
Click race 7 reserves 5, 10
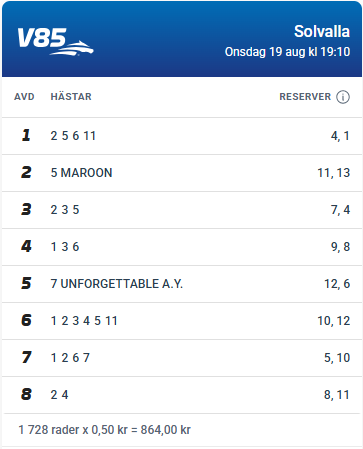[x=337, y=358]
